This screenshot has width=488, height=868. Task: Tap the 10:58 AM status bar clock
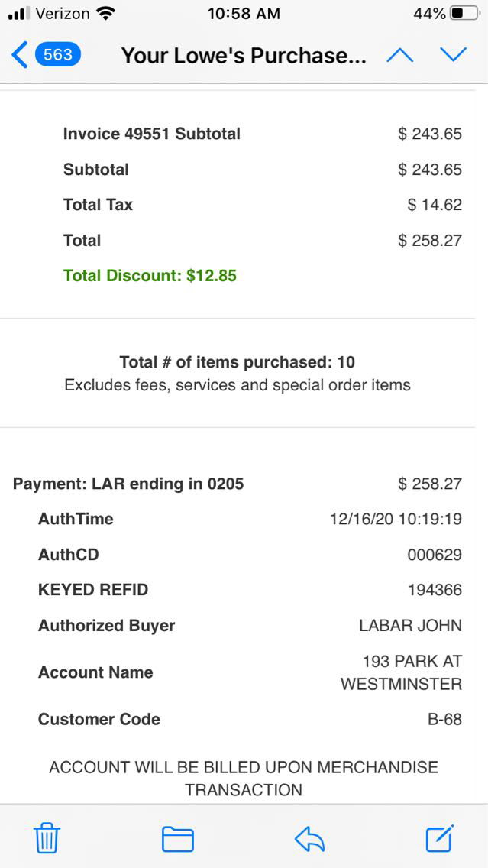click(x=244, y=14)
